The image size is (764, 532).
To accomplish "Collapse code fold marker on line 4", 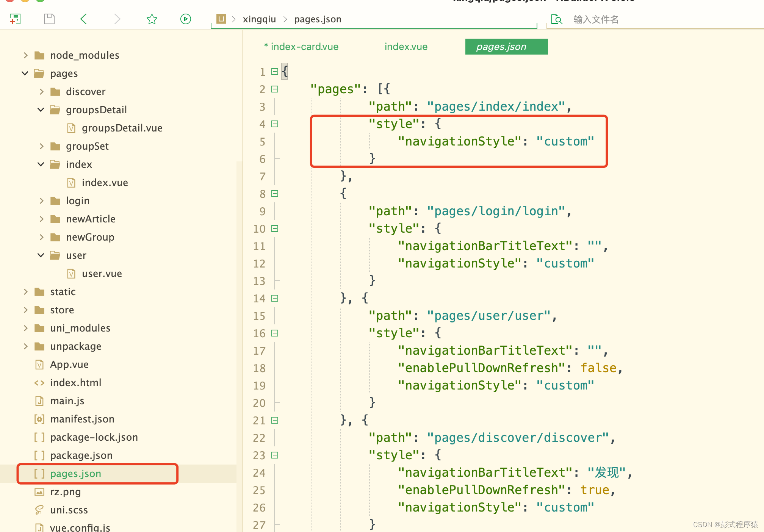I will pos(275,124).
